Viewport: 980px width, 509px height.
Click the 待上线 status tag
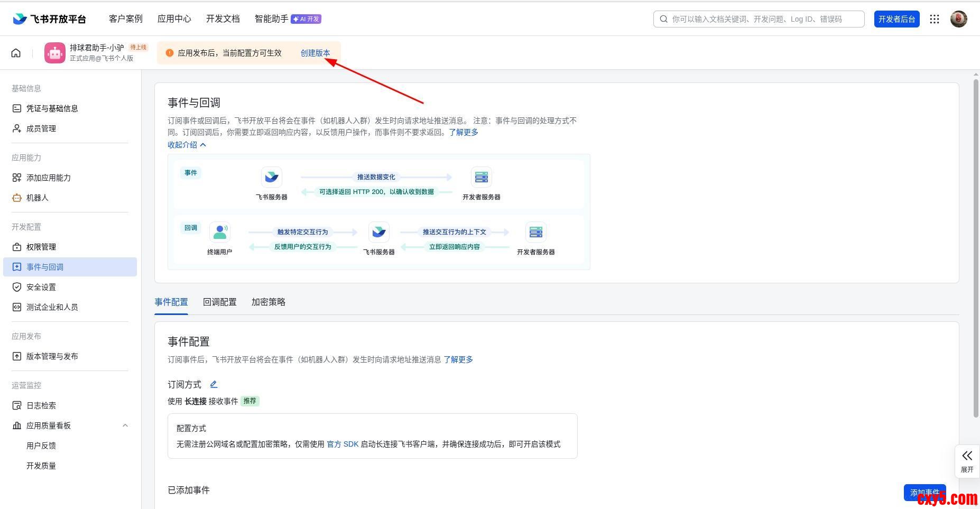[138, 47]
